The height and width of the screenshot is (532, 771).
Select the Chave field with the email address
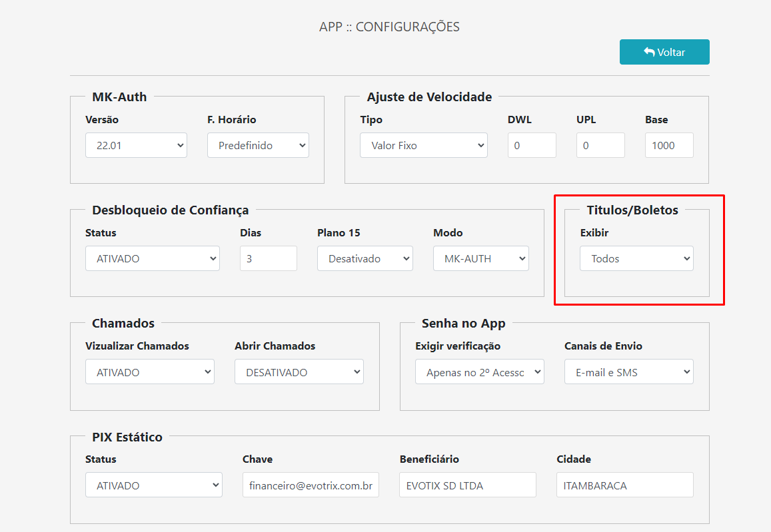click(x=311, y=484)
